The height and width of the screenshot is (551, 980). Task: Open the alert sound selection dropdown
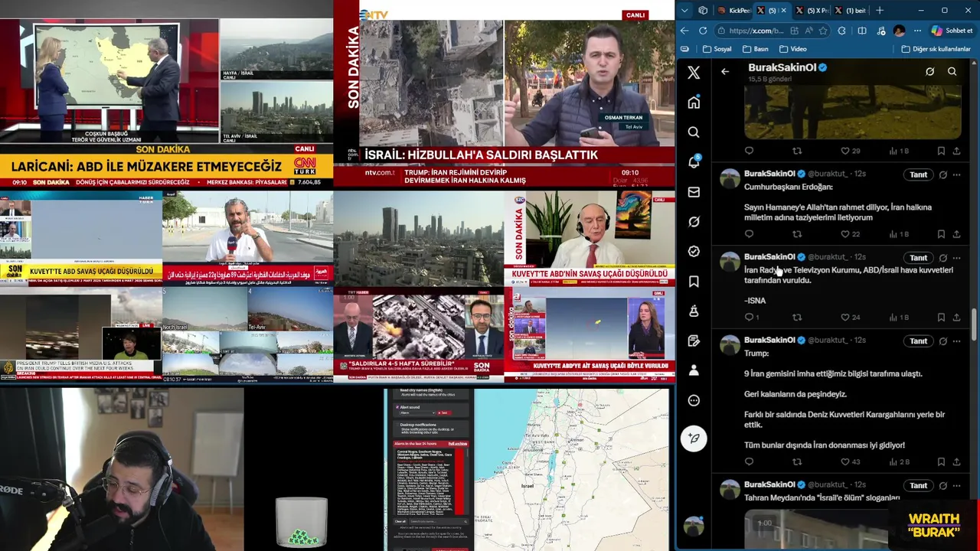(x=417, y=412)
